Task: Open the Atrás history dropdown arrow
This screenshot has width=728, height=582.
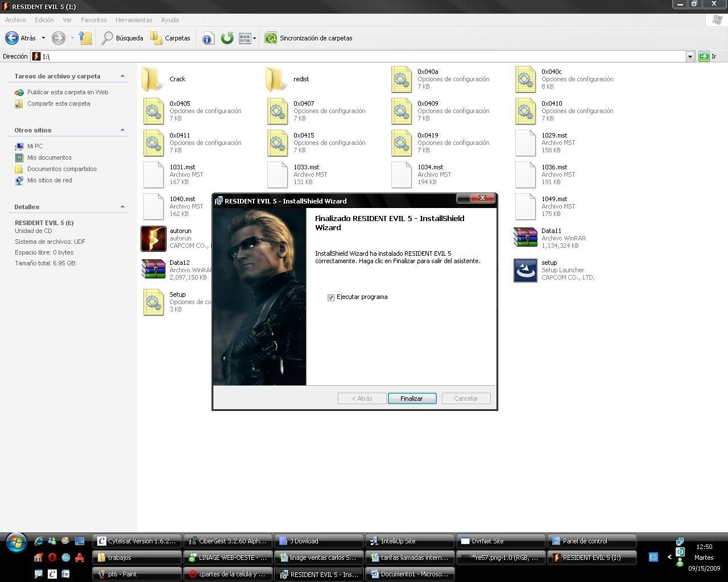Action: (x=43, y=38)
